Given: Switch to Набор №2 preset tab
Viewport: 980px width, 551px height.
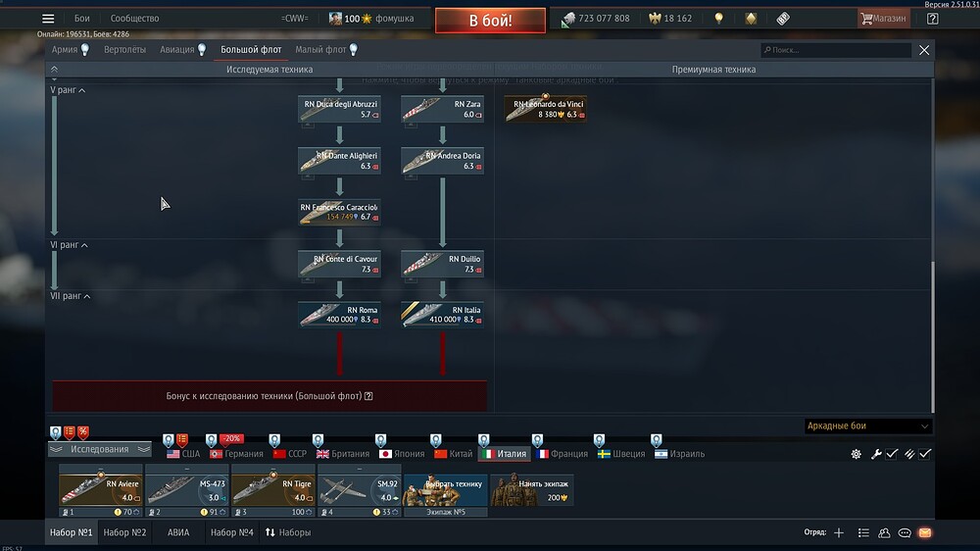Looking at the screenshot, I should (124, 533).
